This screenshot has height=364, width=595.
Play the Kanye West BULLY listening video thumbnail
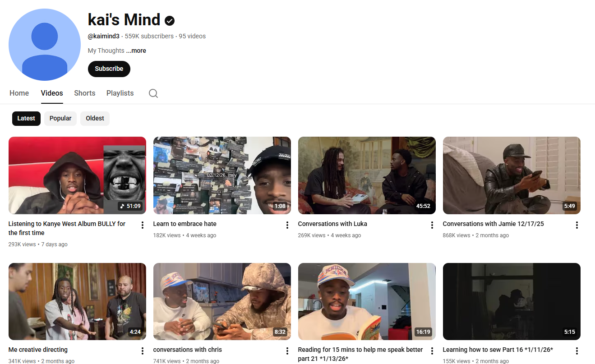[x=77, y=175]
